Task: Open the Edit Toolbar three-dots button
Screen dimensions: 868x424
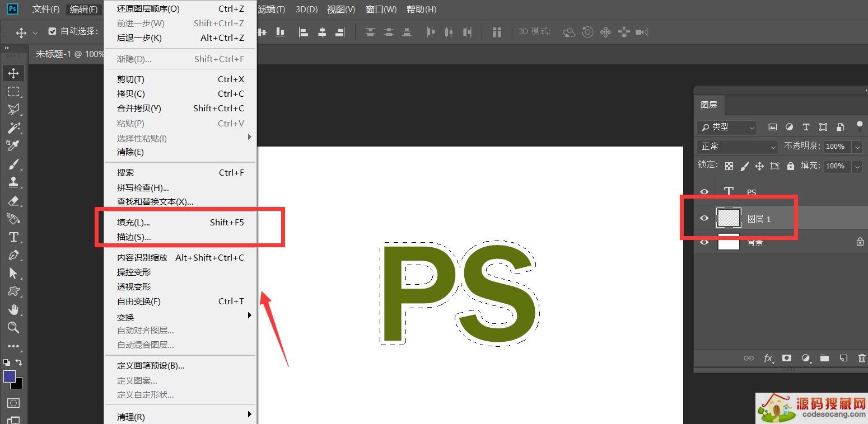Action: (13, 346)
